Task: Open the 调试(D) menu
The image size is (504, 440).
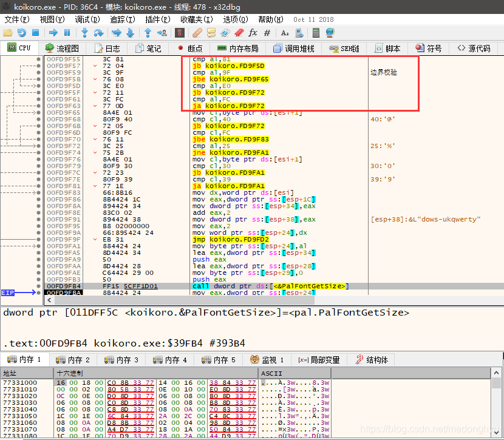Action: coord(87,19)
